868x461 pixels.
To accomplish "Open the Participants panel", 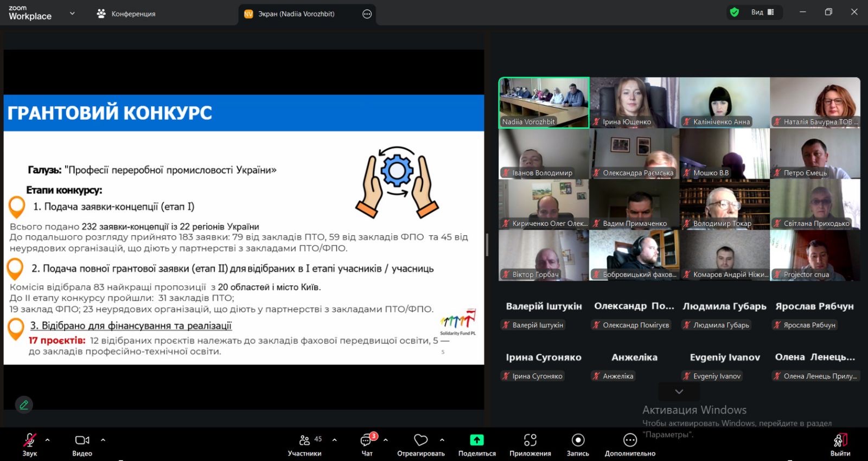I will coord(304,444).
